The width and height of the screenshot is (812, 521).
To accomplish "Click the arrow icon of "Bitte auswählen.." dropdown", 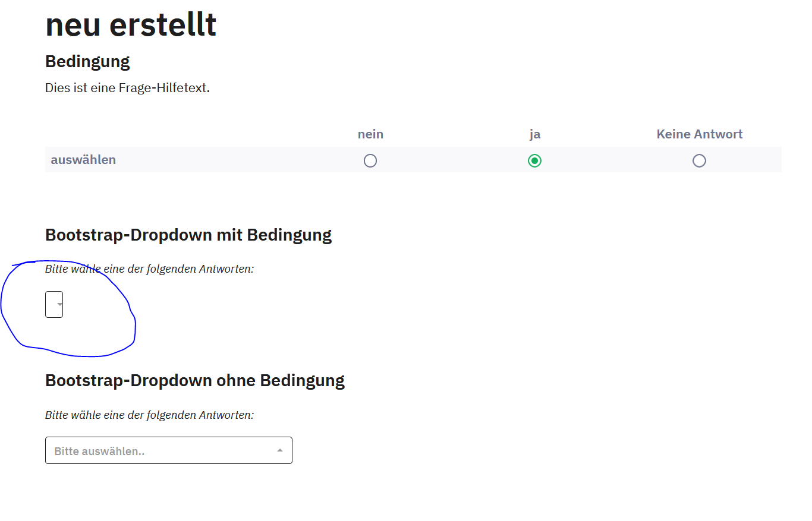I will (x=280, y=450).
